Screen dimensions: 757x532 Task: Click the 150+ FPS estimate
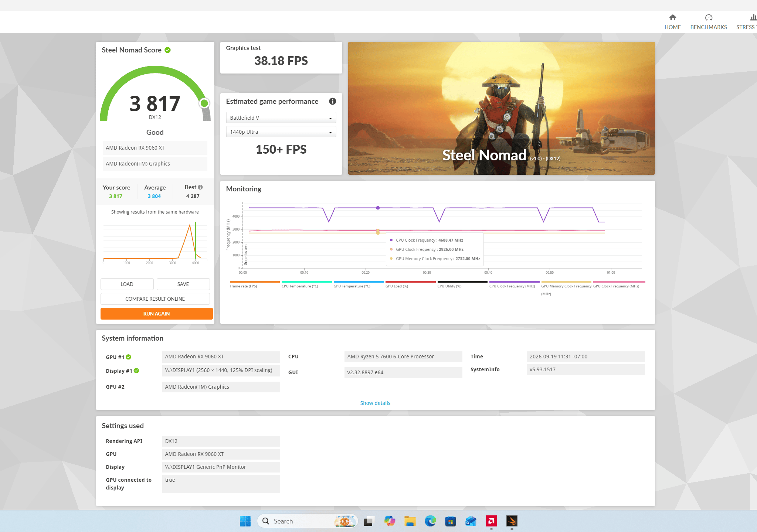pos(281,149)
